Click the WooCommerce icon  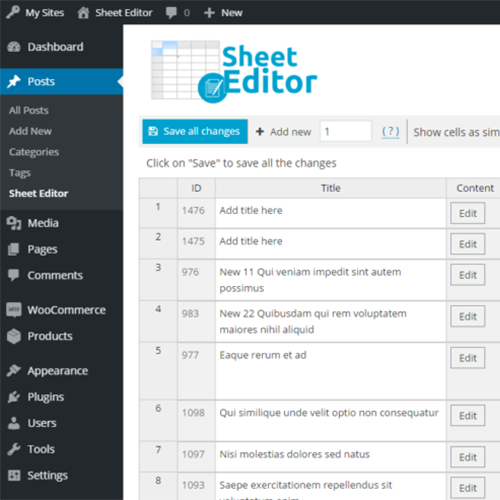tap(14, 310)
